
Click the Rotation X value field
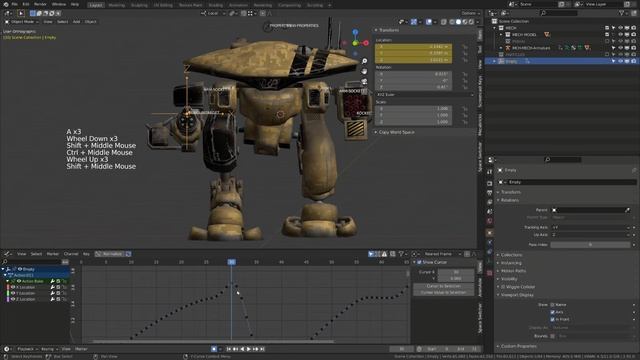coord(413,74)
